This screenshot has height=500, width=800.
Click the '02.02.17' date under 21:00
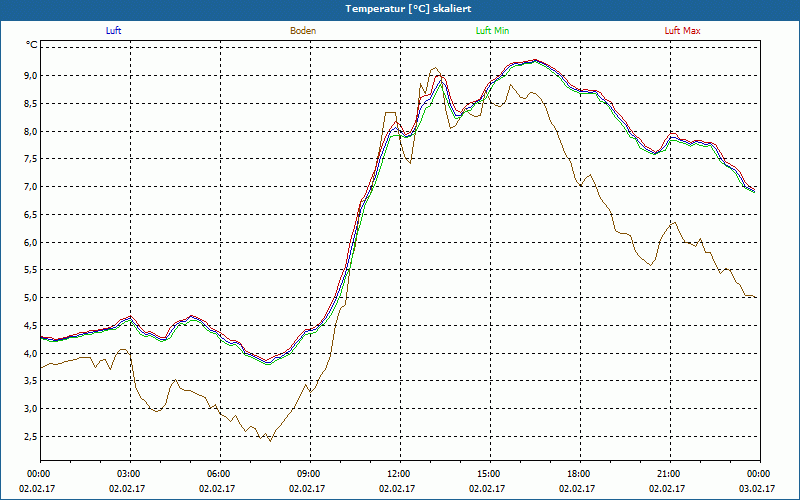[667, 488]
